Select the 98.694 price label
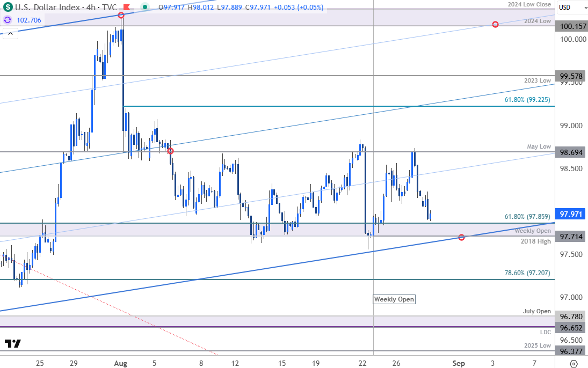This screenshot has width=588, height=368. (571, 152)
